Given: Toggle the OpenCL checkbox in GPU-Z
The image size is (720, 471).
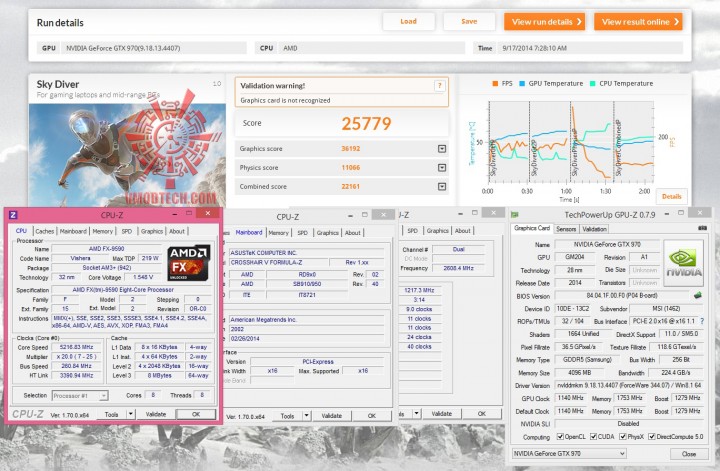Looking at the screenshot, I should coord(560,437).
